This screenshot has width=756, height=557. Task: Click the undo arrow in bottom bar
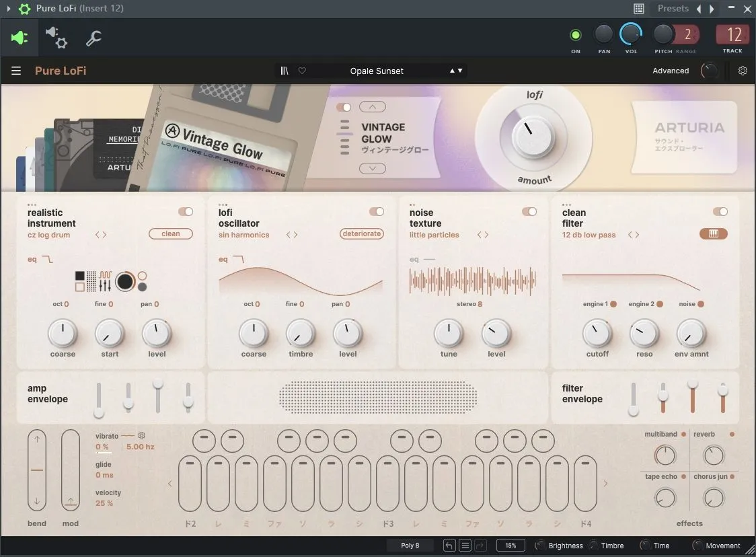(449, 546)
